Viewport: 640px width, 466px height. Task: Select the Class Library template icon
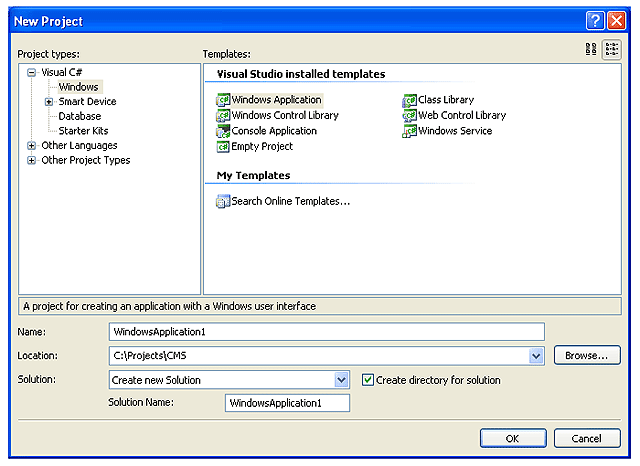[409, 100]
